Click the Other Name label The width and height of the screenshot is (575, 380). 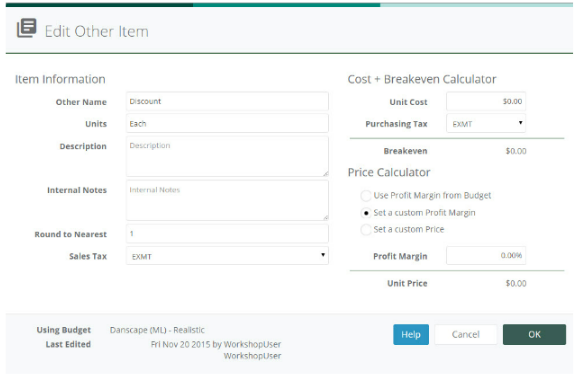(81, 102)
